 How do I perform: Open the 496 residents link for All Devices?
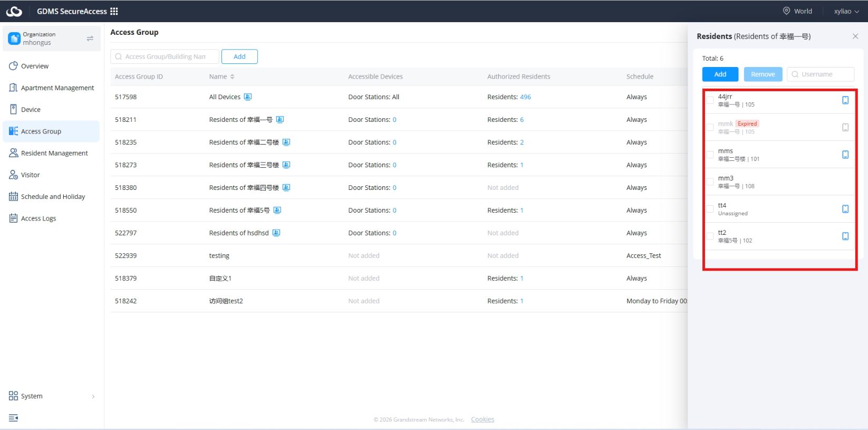[525, 97]
